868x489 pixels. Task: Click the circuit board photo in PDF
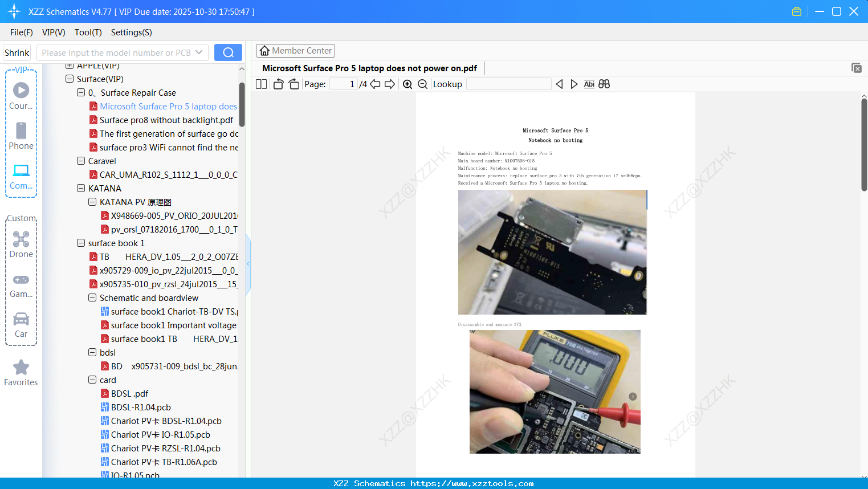552,252
